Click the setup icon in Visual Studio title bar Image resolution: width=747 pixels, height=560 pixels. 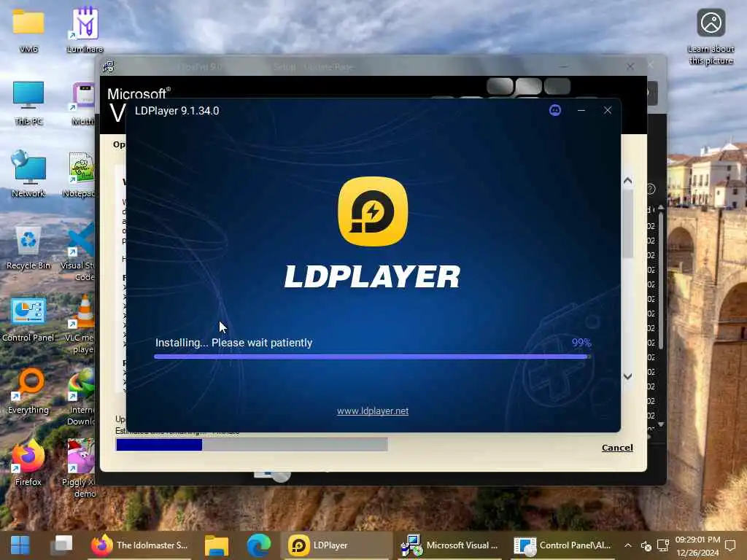coord(109,66)
